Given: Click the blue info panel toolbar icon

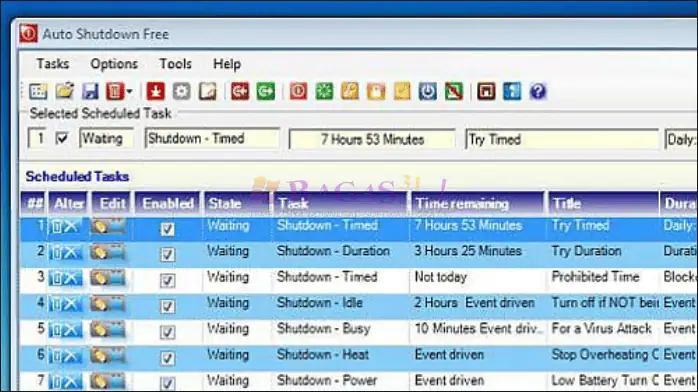Looking at the screenshot, I should tap(512, 91).
